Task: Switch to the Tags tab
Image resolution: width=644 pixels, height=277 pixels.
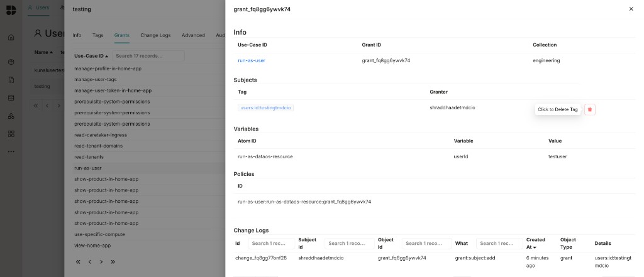Action: [x=97, y=35]
